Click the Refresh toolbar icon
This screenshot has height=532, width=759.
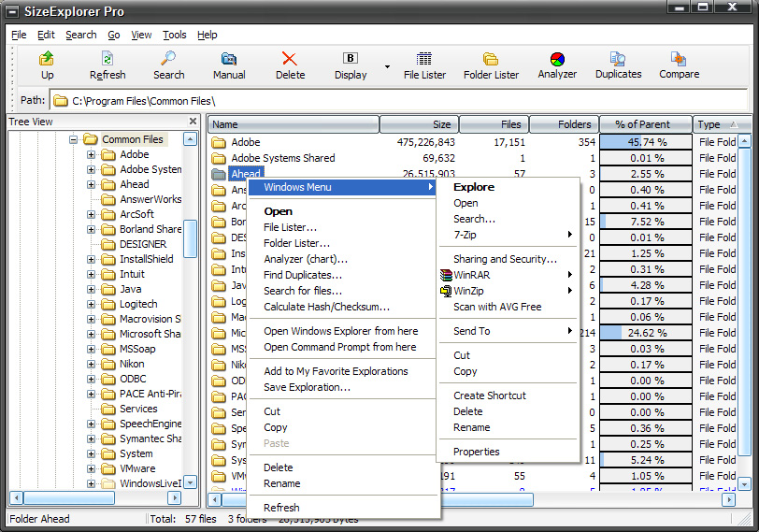107,65
